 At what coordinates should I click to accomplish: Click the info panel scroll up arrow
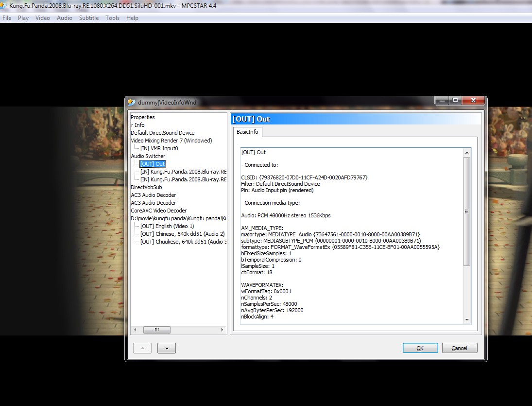coord(467,153)
